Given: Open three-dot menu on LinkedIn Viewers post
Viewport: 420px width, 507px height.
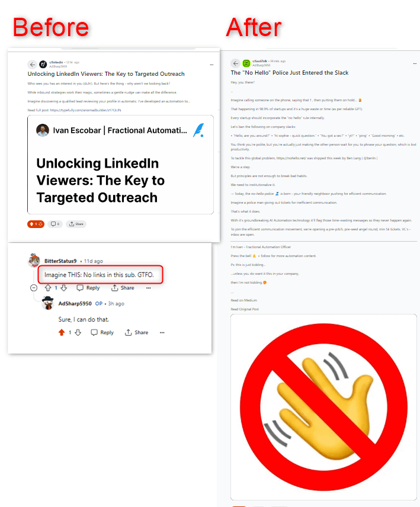Looking at the screenshot, I should point(211,65).
